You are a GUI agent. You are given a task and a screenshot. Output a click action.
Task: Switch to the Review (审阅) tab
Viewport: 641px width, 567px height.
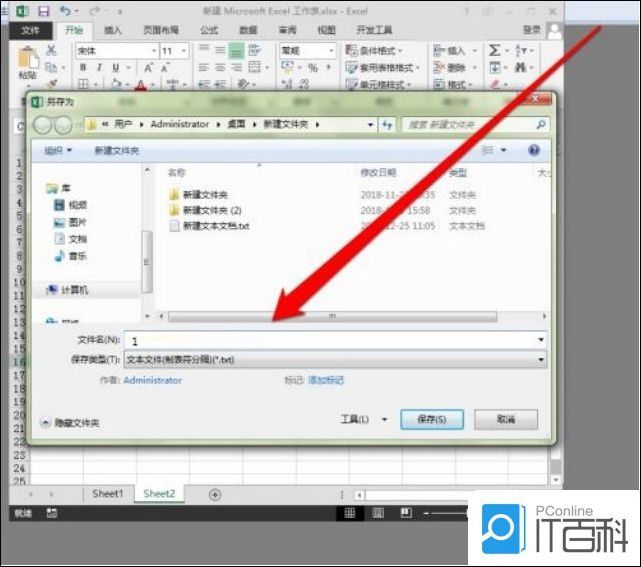pos(287,30)
